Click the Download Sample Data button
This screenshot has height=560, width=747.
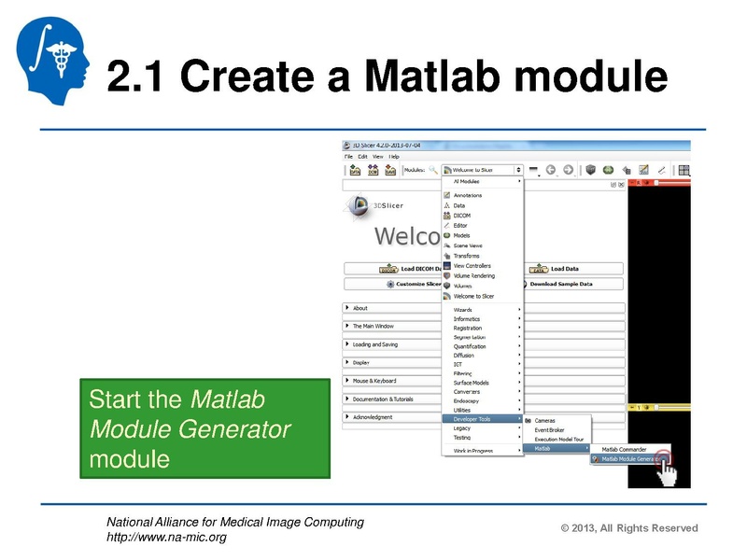(x=563, y=282)
